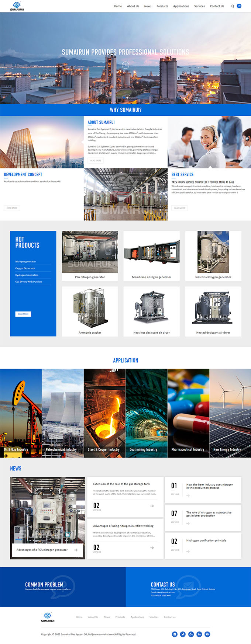Viewport: 251px width, 644px height.
Task: Open the LinkedIn icon in footer
Action: pos(199,634)
